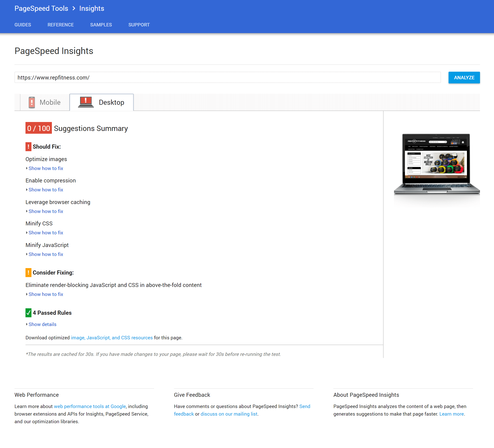494x448 pixels.
Task: Open the SUPPORT menu item
Action: [x=139, y=25]
